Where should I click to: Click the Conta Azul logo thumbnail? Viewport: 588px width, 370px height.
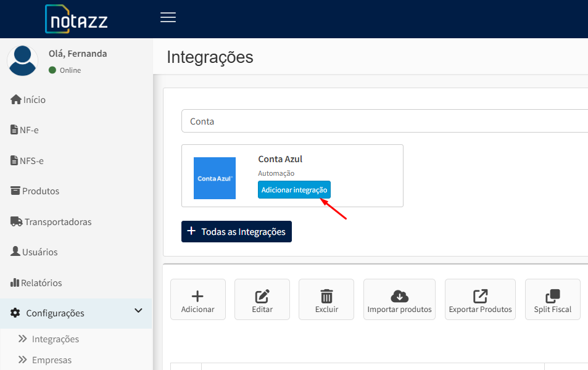click(x=215, y=178)
